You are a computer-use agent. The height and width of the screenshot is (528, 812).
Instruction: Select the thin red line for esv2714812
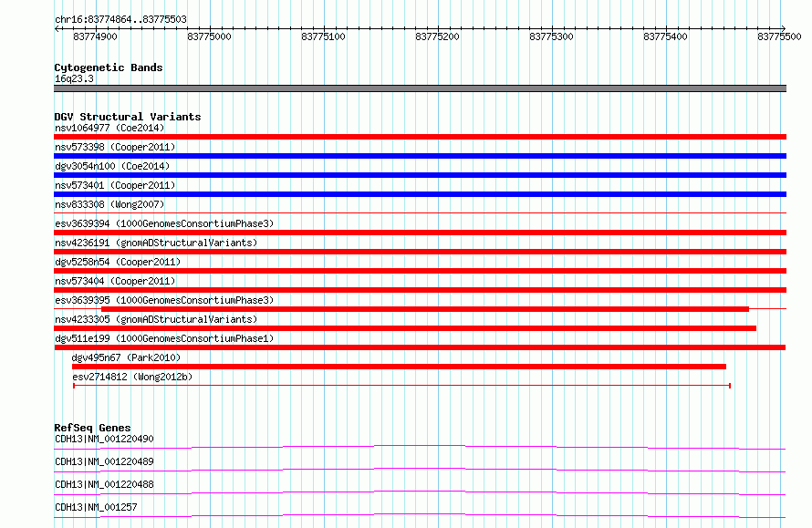pyautogui.click(x=401, y=386)
